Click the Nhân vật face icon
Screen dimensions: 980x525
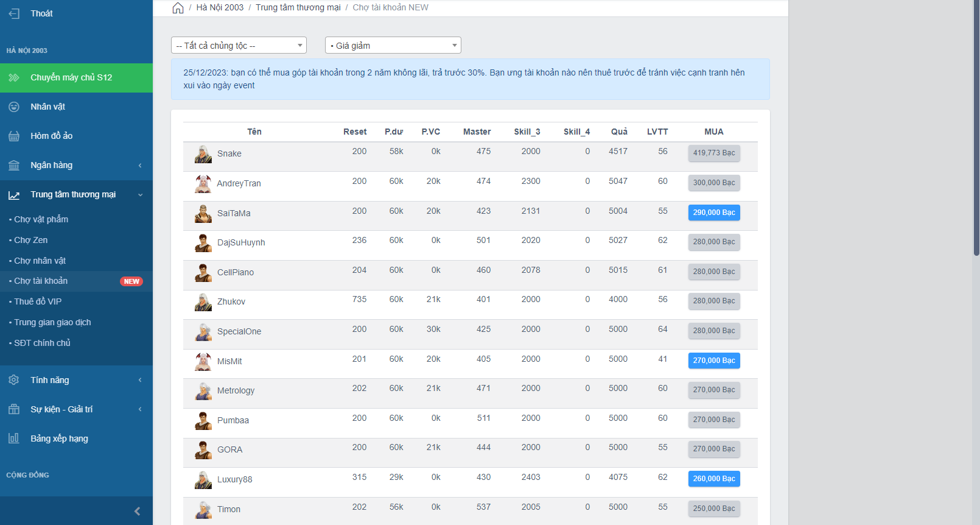click(14, 107)
